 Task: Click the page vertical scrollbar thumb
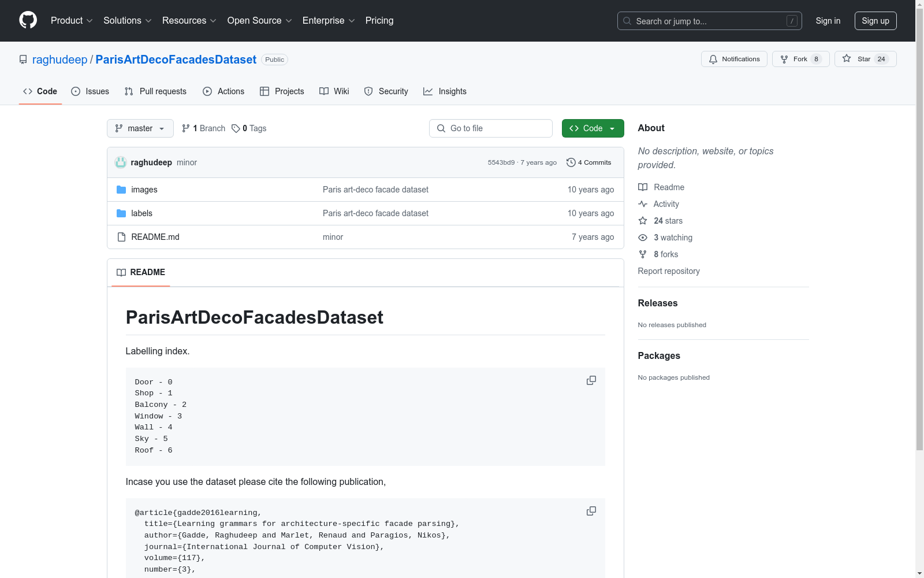coord(919,229)
